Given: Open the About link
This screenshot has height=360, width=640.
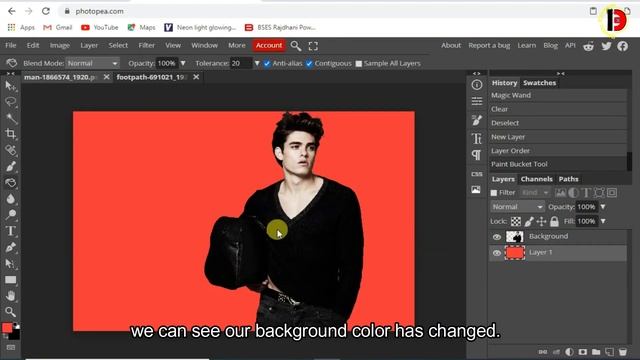Looking at the screenshot, I should (451, 45).
